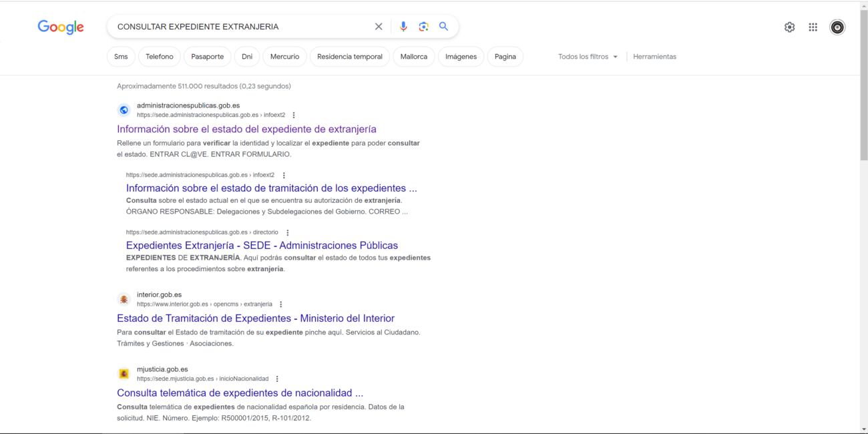The width and height of the screenshot is (868, 434).
Task: Click the mjusticia.gob.es site name
Action: 162,369
